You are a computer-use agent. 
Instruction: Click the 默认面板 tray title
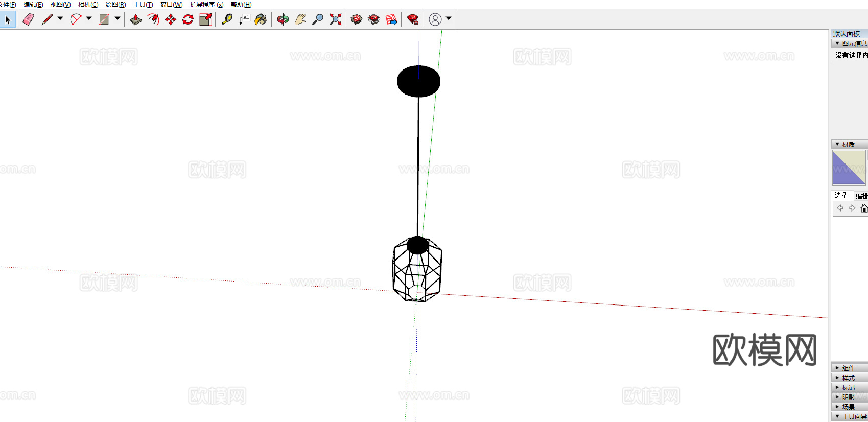pos(847,34)
